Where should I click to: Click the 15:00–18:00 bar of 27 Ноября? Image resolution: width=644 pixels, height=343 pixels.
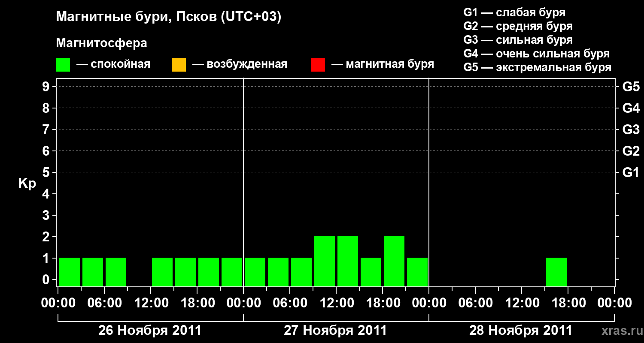pyautogui.click(x=371, y=272)
